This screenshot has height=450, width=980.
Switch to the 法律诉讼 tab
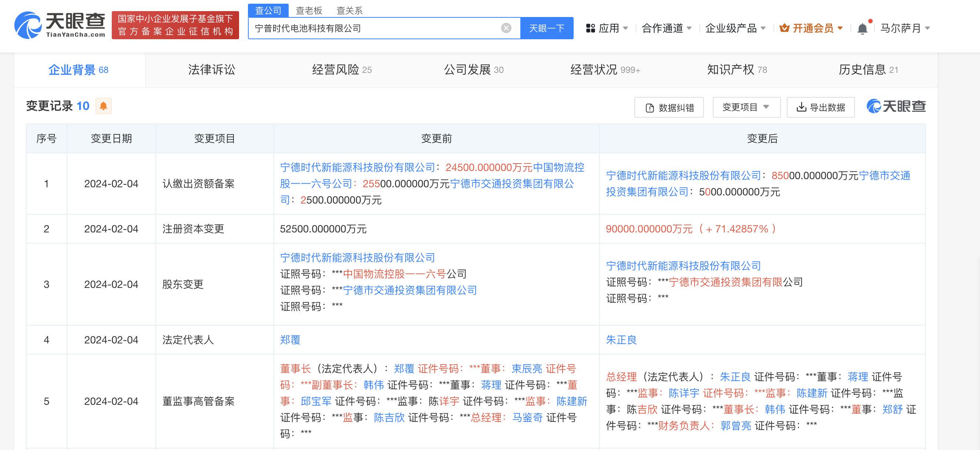(212, 70)
